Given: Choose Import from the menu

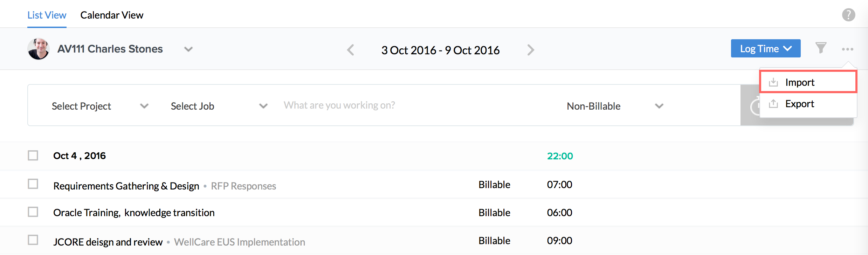Looking at the screenshot, I should pyautogui.click(x=800, y=82).
